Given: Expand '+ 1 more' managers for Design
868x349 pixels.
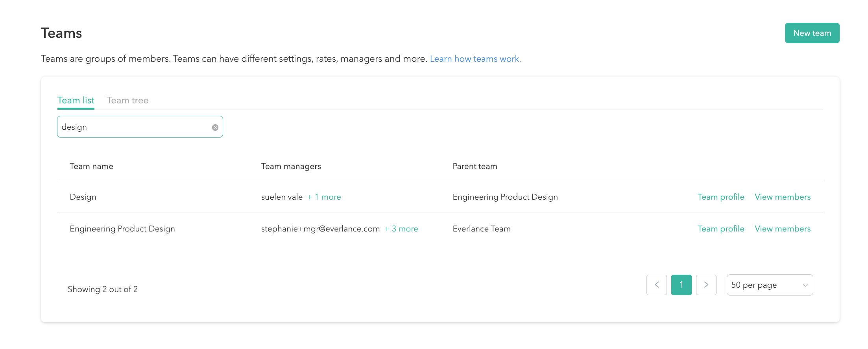Looking at the screenshot, I should click(324, 197).
